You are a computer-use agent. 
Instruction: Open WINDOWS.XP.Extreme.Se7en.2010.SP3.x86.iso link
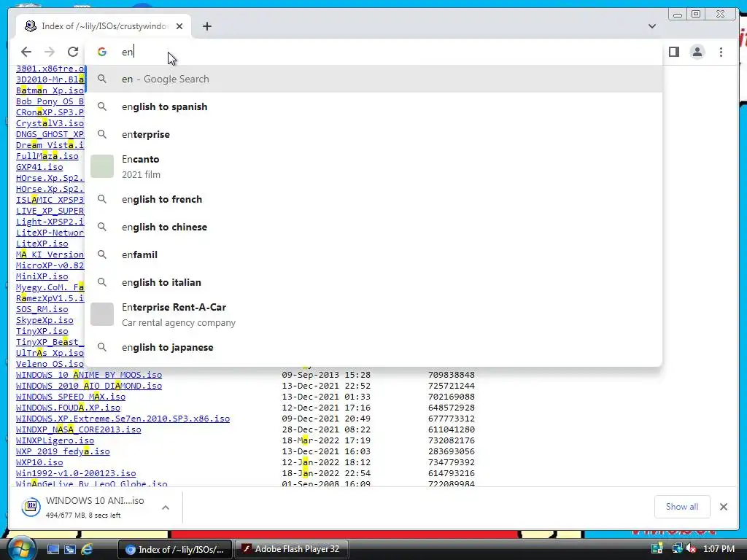(x=123, y=419)
